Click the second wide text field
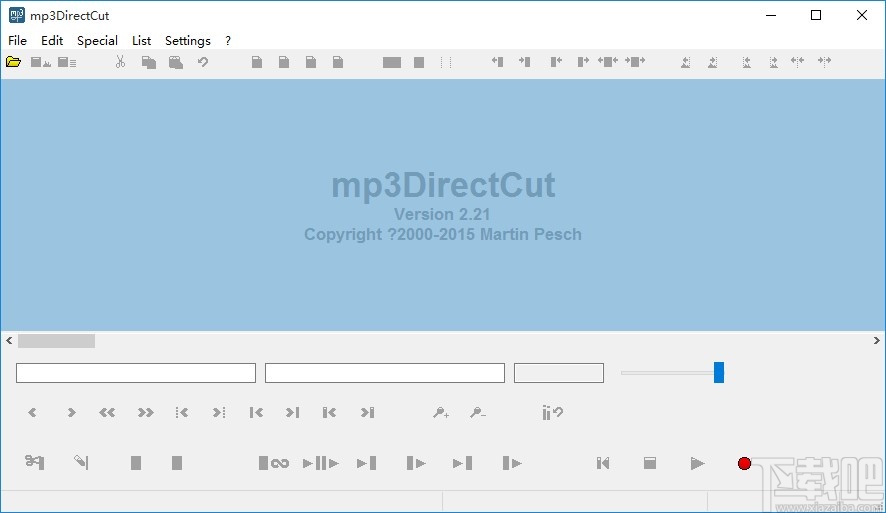886x513 pixels. [x=385, y=373]
